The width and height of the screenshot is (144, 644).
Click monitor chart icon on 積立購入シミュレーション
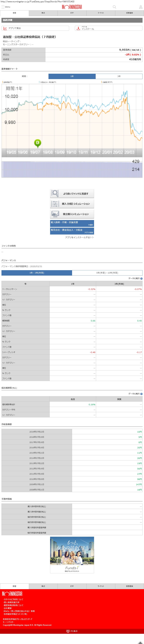55,214
